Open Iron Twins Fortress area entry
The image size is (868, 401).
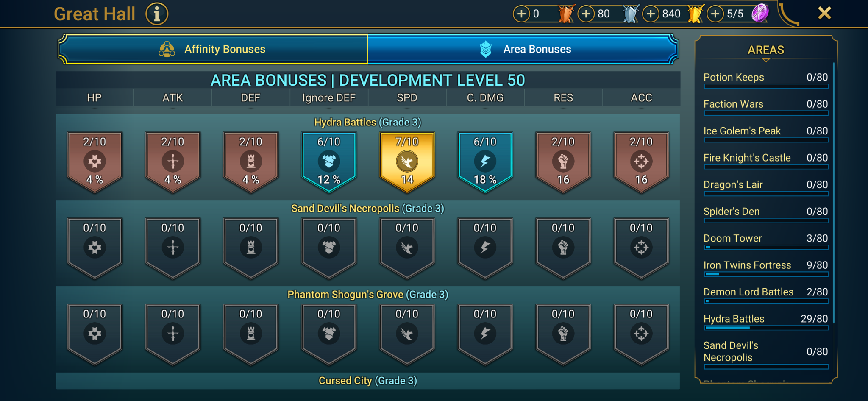[765, 268]
